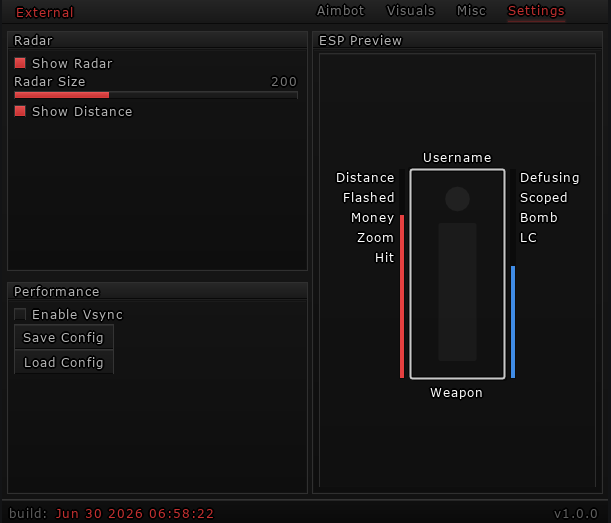This screenshot has height=523, width=611.
Task: Click the Radar Size slider track
Action: coord(156,95)
